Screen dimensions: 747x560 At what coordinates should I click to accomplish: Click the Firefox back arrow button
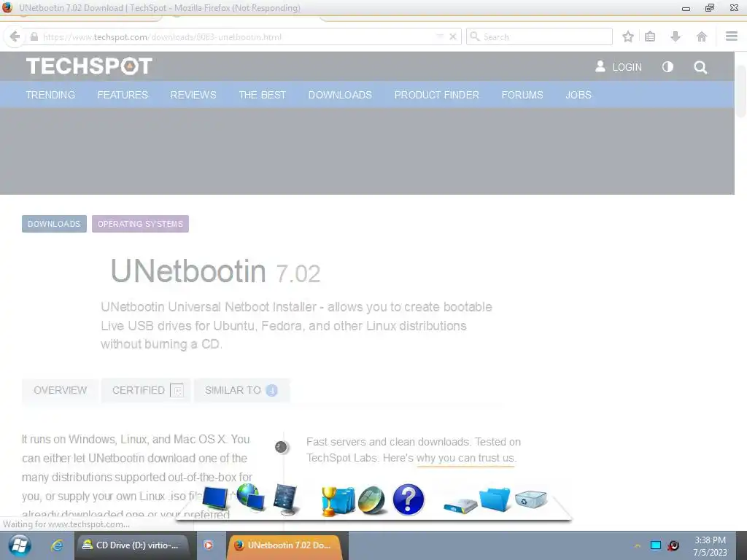coord(15,36)
